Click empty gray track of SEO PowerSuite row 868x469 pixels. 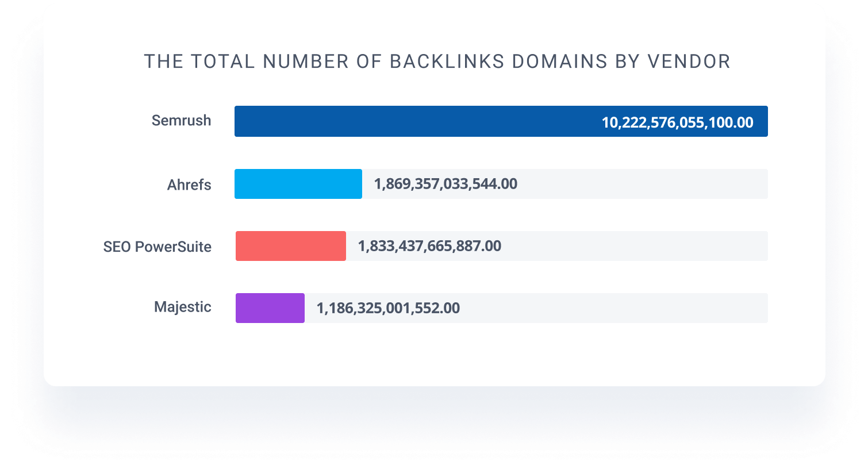coord(632,246)
